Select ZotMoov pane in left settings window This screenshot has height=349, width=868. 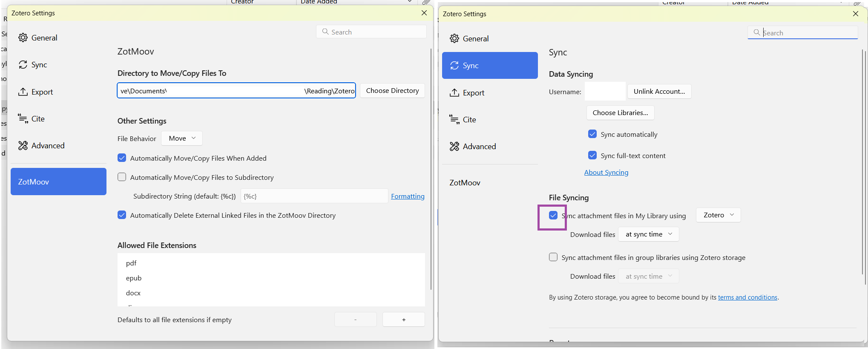pos(58,182)
